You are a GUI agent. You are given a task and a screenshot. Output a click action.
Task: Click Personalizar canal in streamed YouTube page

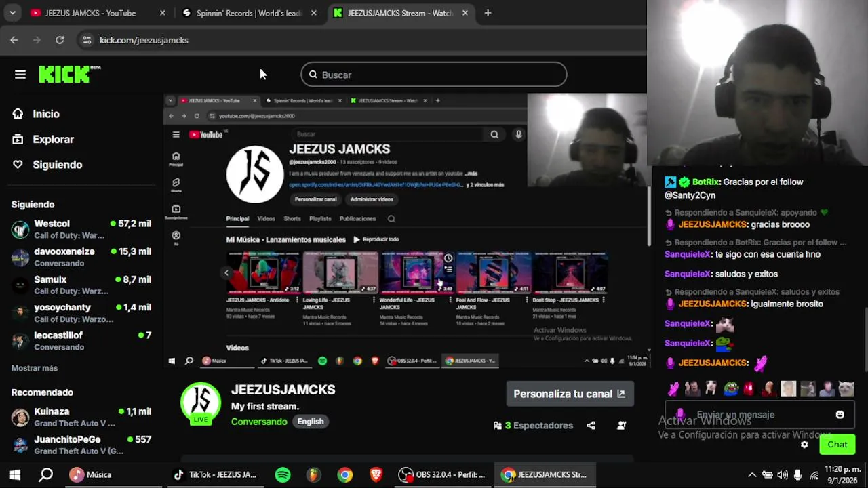[315, 199]
